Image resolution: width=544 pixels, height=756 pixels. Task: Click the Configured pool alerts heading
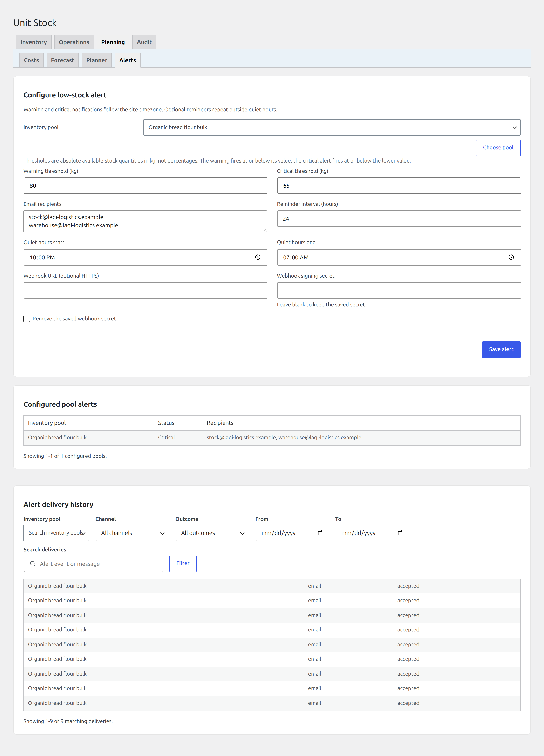tap(60, 404)
